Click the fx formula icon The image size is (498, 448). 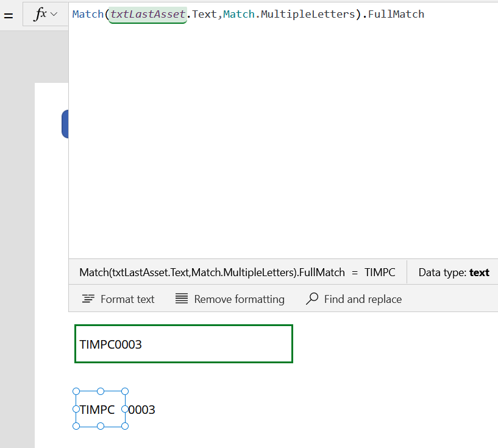40,15
